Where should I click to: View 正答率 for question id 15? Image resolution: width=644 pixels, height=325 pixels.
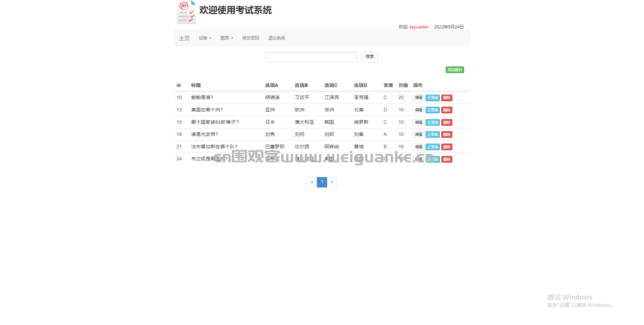point(433,122)
